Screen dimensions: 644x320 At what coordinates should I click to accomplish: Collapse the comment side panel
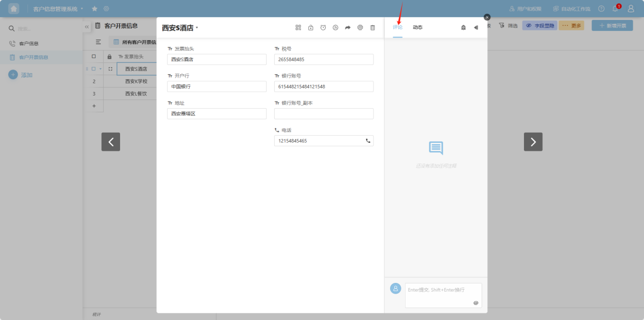tap(476, 27)
